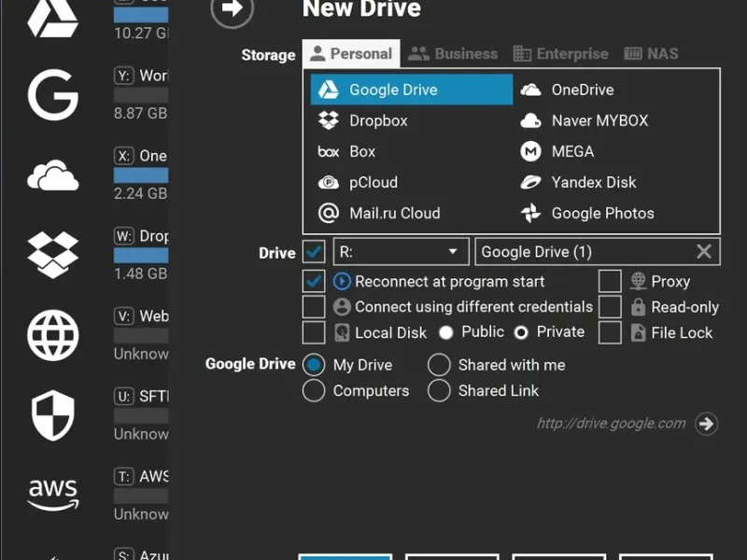Select the Shared with me option
This screenshot has height=560, width=747.
(439, 365)
